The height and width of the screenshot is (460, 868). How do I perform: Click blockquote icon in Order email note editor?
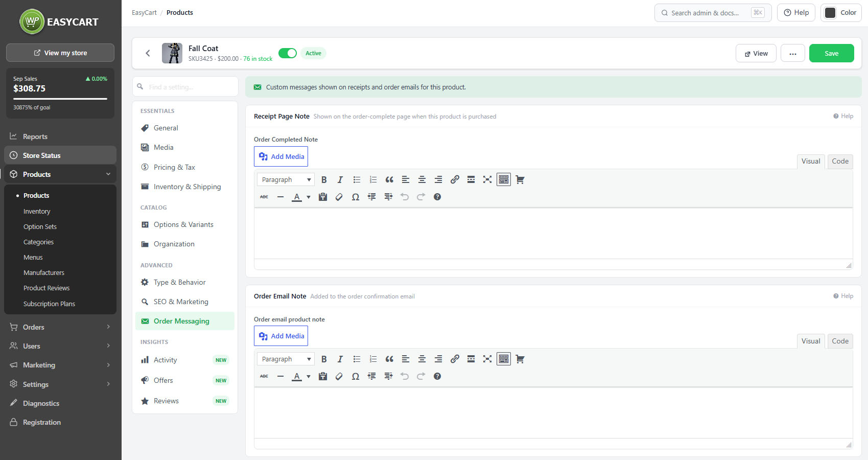click(x=389, y=359)
